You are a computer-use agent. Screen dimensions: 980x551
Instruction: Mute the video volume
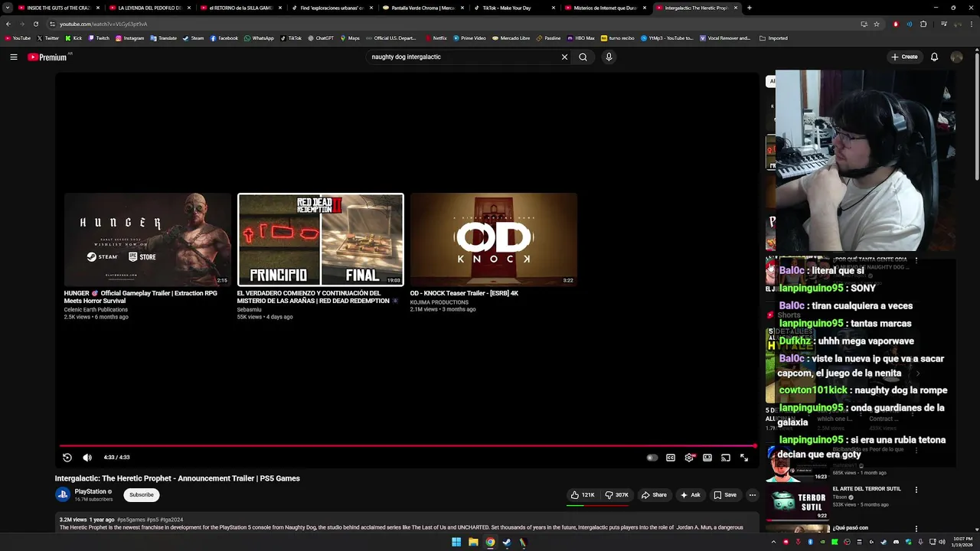(87, 458)
